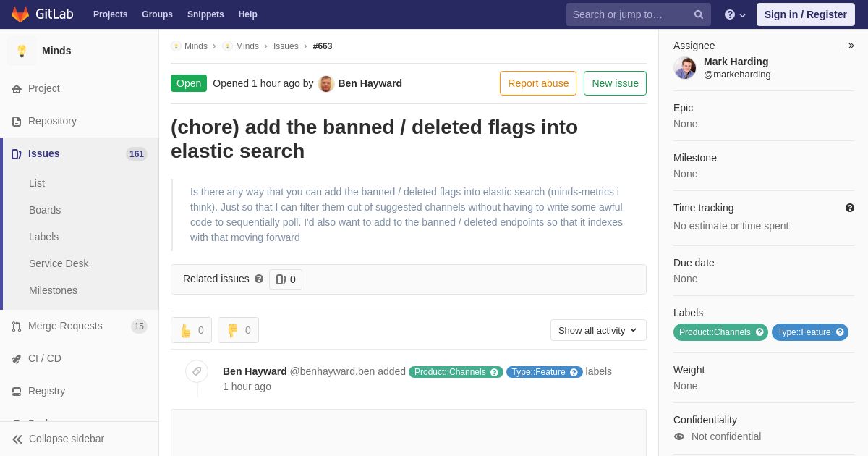Click the Time tracking help icon
This screenshot has width=868, height=456.
point(850,208)
